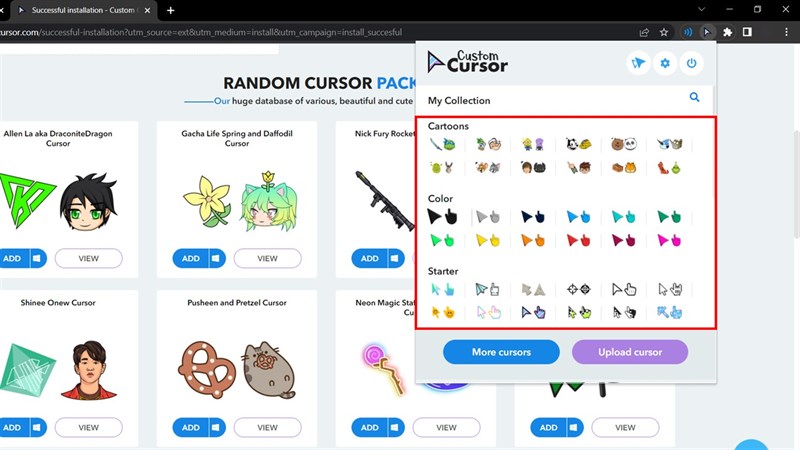Open a new browser tab
800x450 pixels.
(x=170, y=10)
